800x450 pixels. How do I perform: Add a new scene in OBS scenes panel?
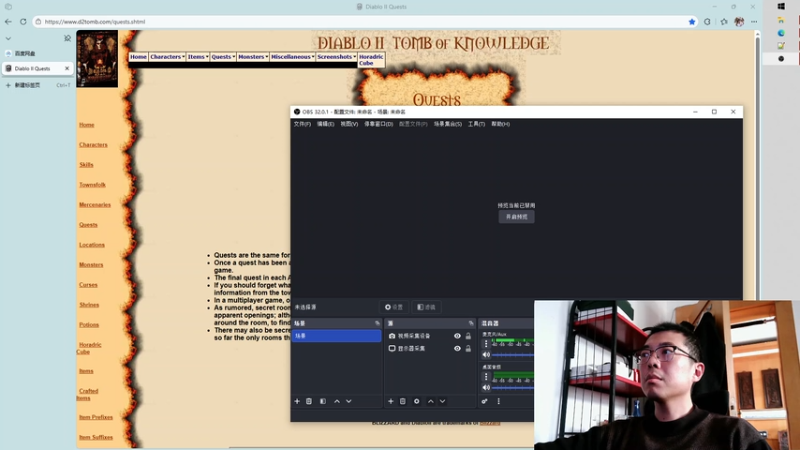(297, 401)
